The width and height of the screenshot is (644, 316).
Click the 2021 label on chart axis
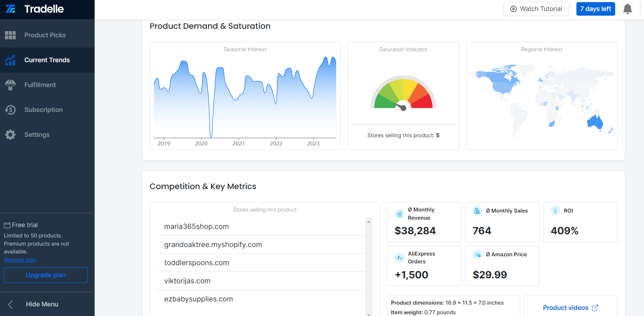[238, 144]
